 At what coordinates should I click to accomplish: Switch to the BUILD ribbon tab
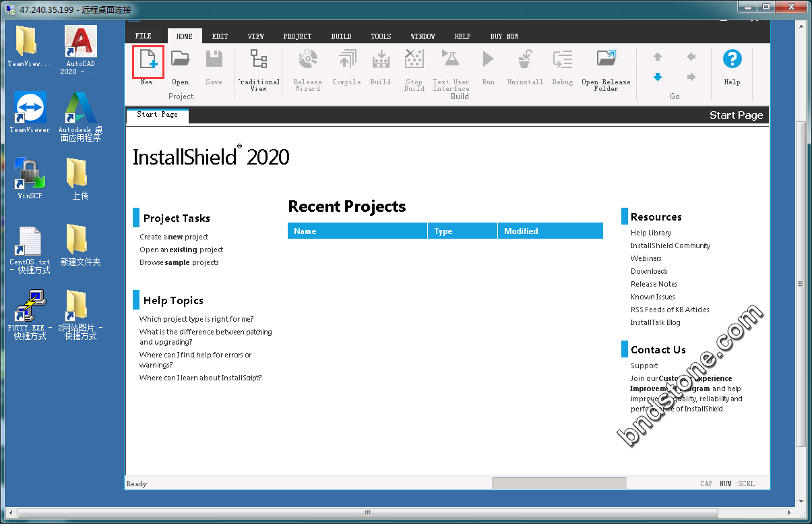coord(341,36)
